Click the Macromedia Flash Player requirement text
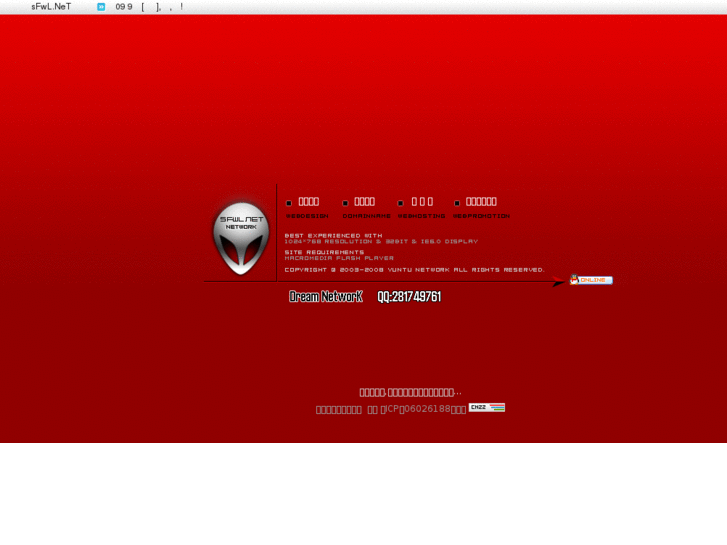The image size is (727, 545). pos(339,258)
